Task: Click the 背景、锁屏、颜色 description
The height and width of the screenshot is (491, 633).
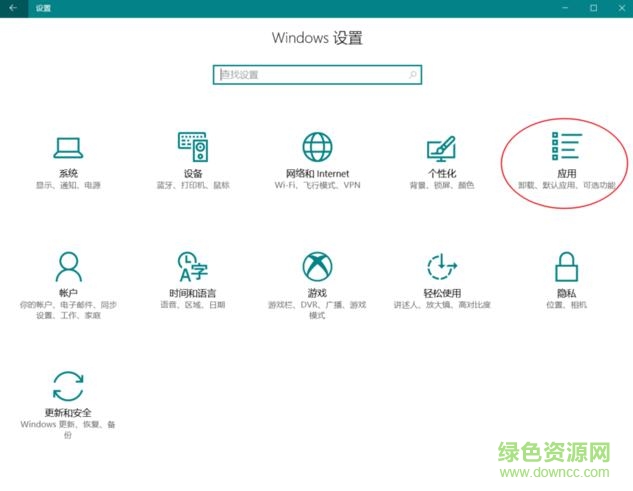Action: 442,185
